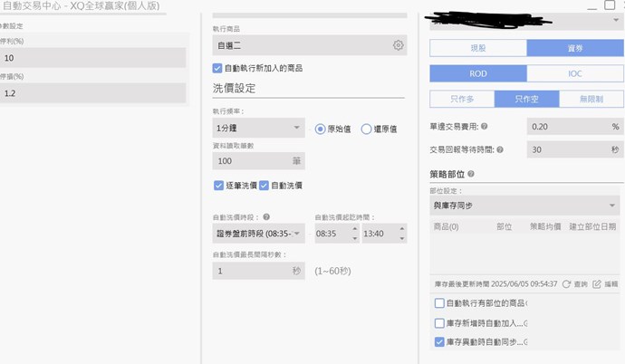Open the 執行頻率 1分鐘 dropdown

(258, 129)
